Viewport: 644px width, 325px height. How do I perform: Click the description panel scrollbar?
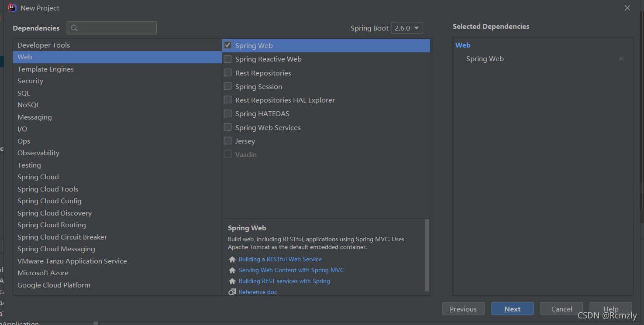[427, 255]
